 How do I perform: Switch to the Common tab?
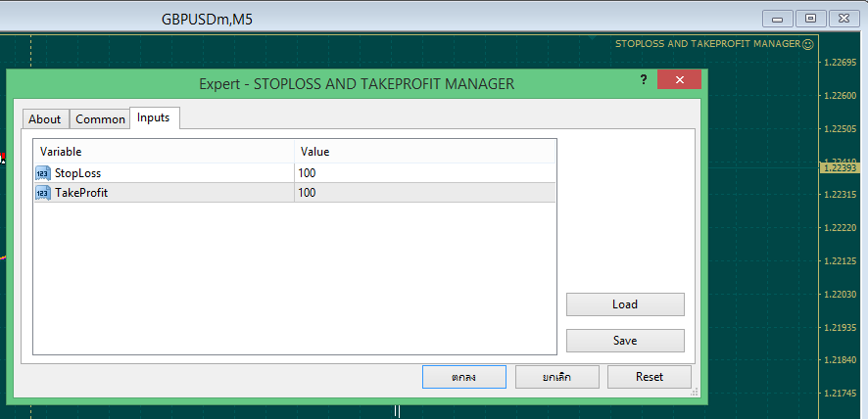(100, 119)
